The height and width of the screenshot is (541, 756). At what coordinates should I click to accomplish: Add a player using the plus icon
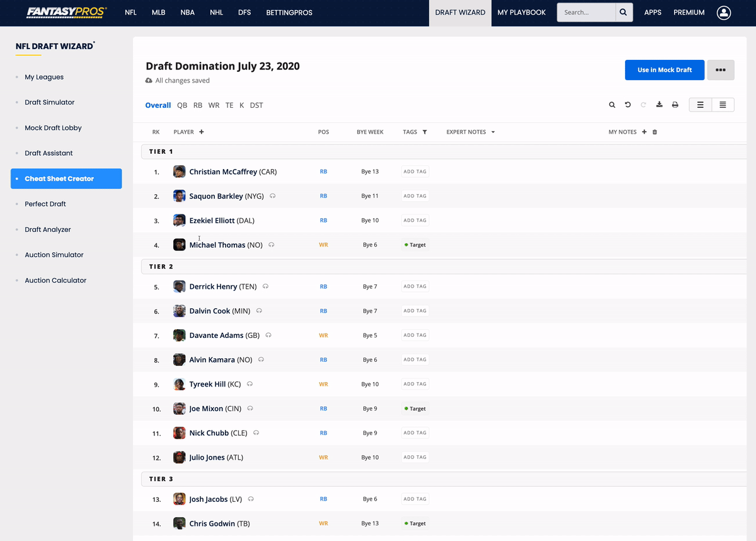coord(202,132)
